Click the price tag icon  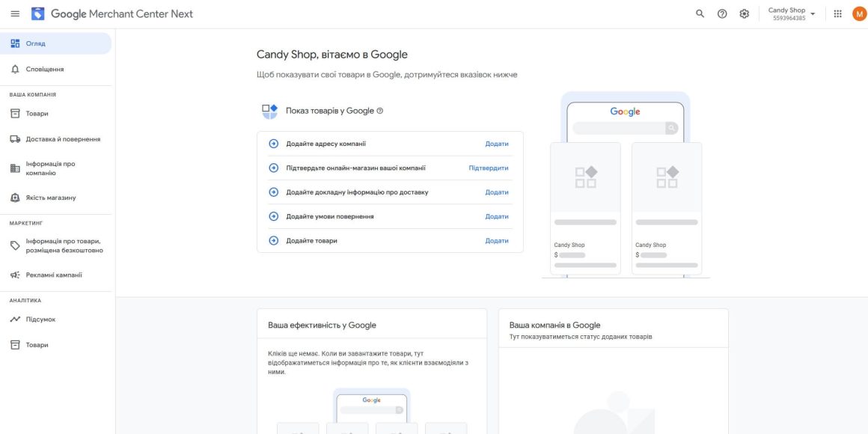tap(15, 245)
